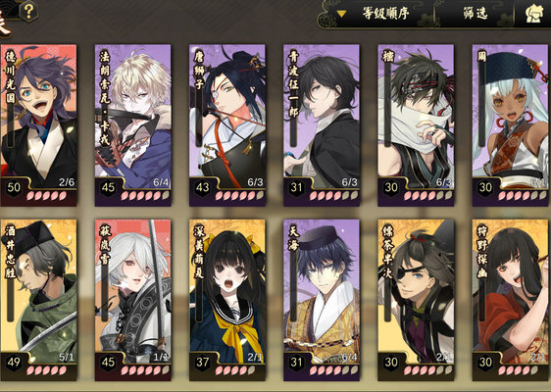This screenshot has height=392, width=551.
Task: Tap the character head icon top right
Action: [x=534, y=14]
